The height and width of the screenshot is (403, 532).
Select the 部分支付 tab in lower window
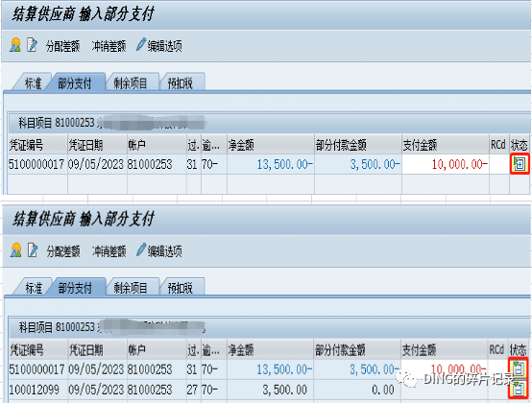75,288
